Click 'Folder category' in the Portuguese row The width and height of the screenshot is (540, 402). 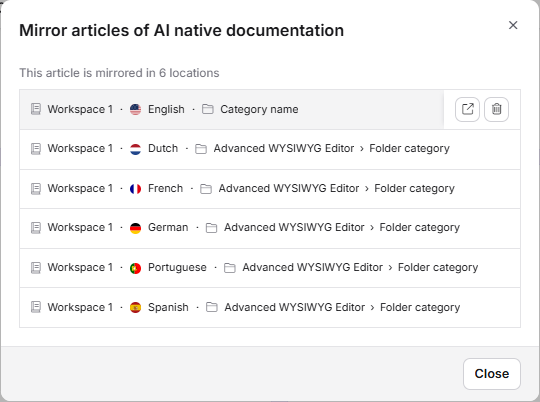438,268
